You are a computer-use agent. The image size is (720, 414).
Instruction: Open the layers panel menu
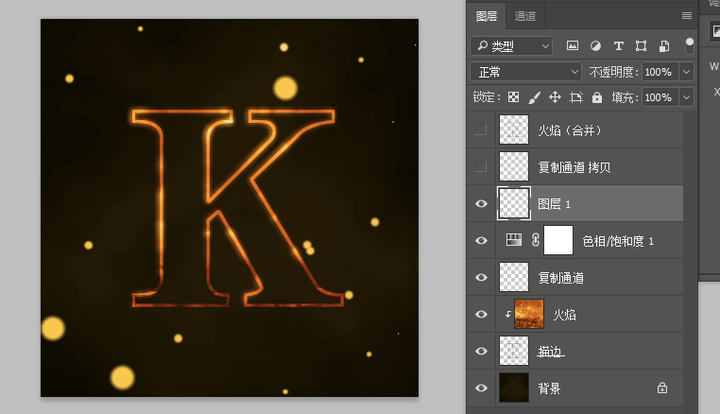[687, 16]
